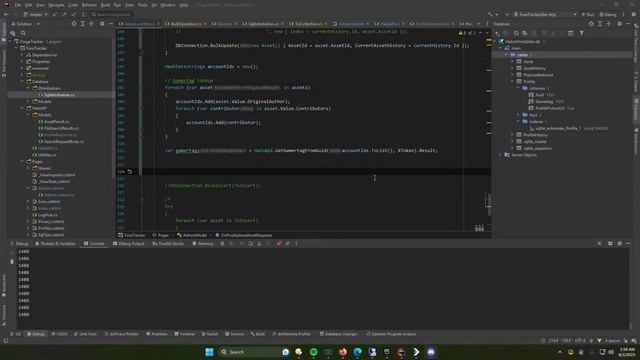Open the Debug Output tab
The width and height of the screenshot is (640, 360).
pyautogui.click(x=128, y=244)
